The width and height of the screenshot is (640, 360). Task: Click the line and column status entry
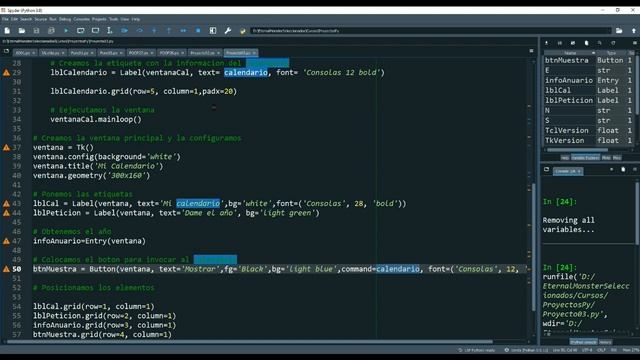565,350
